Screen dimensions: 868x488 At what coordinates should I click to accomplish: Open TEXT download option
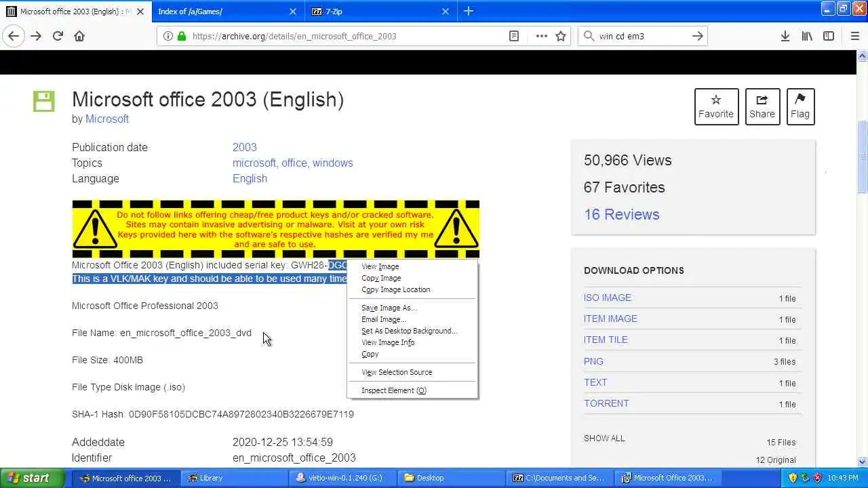(595, 382)
